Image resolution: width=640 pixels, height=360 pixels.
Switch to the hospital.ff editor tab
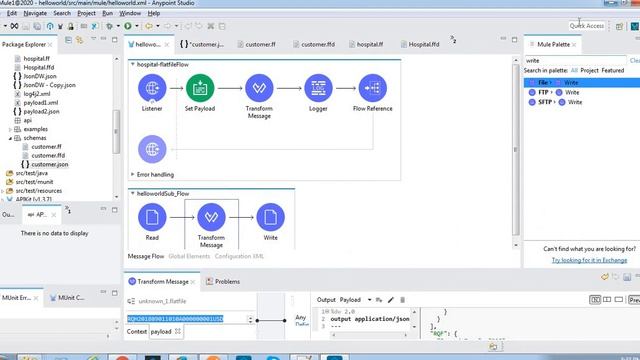pos(366,44)
